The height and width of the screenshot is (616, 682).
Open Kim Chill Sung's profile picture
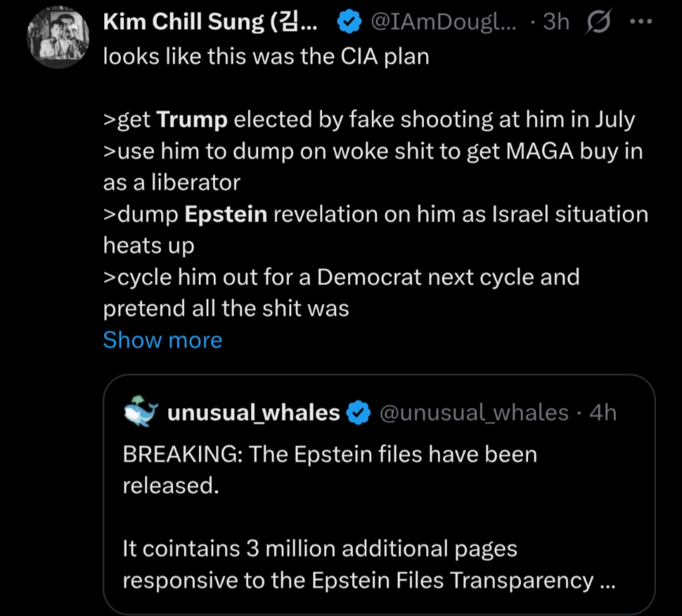coord(57,37)
